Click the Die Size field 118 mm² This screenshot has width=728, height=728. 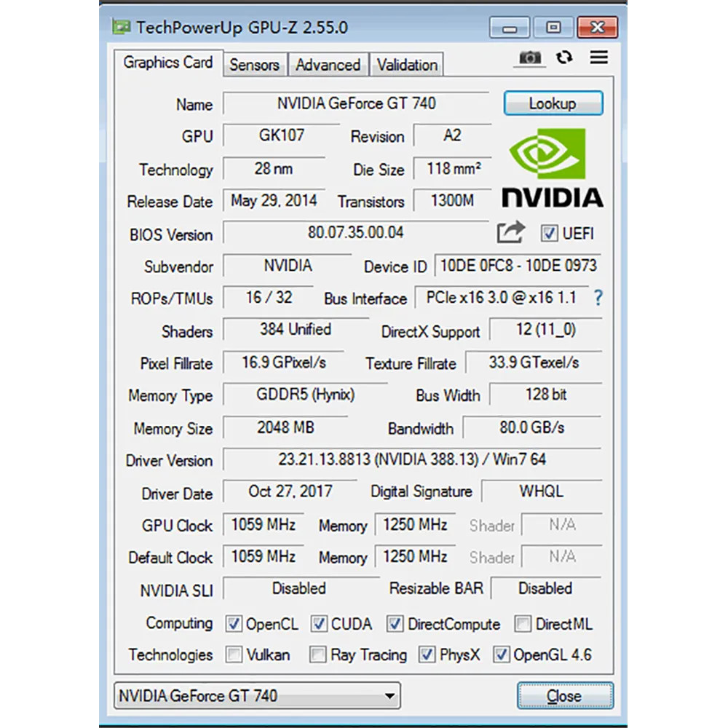[452, 168]
